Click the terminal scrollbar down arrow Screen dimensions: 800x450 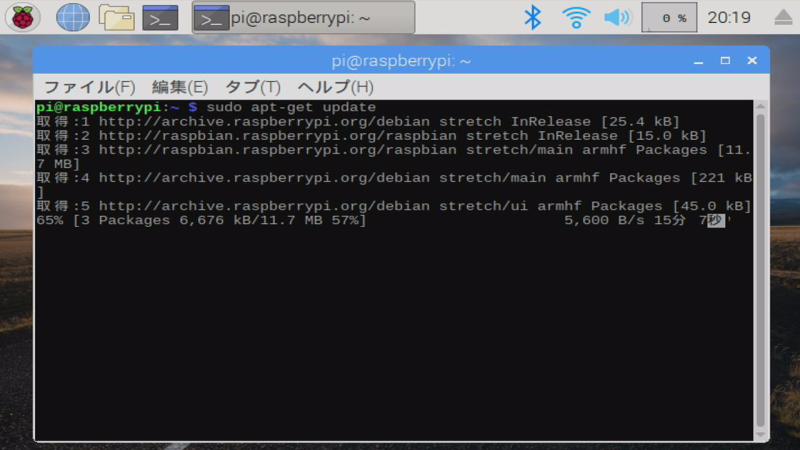tap(760, 435)
